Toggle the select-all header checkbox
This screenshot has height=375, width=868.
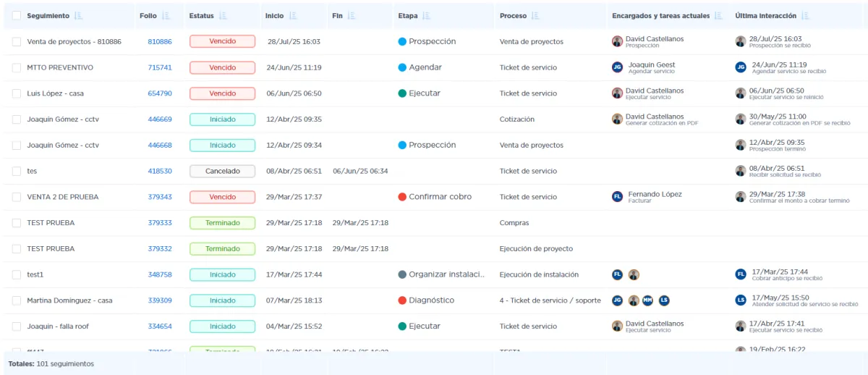point(17,16)
